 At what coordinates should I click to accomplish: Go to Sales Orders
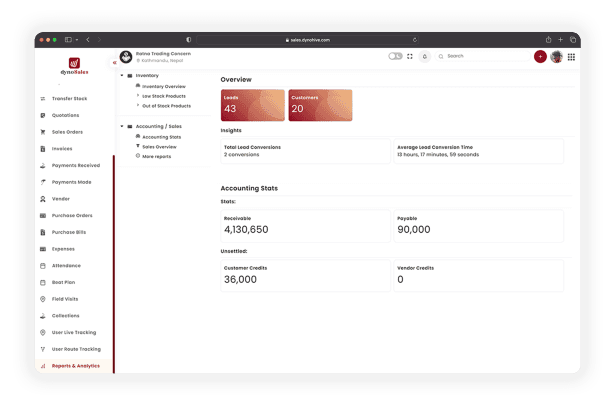click(67, 132)
